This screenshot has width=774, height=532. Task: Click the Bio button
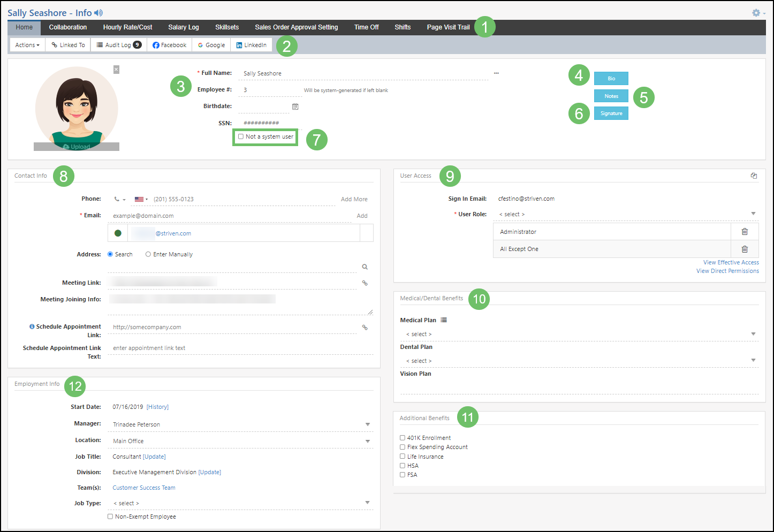click(x=611, y=78)
